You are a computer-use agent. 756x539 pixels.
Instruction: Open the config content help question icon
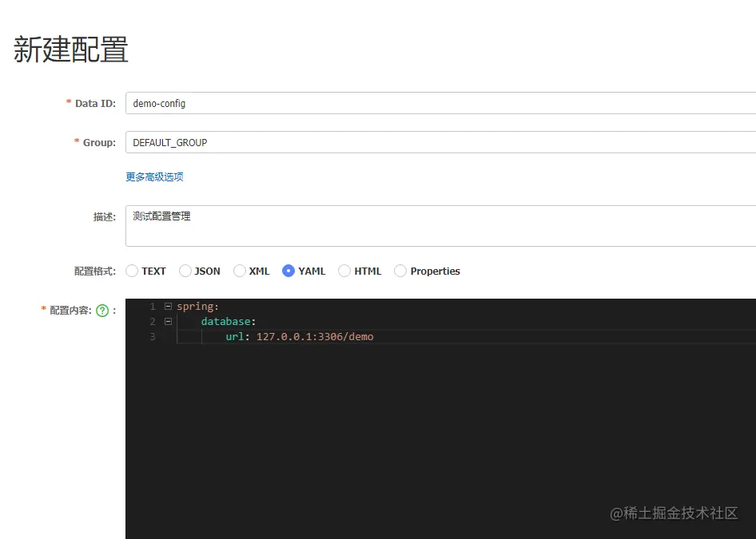pyautogui.click(x=102, y=311)
